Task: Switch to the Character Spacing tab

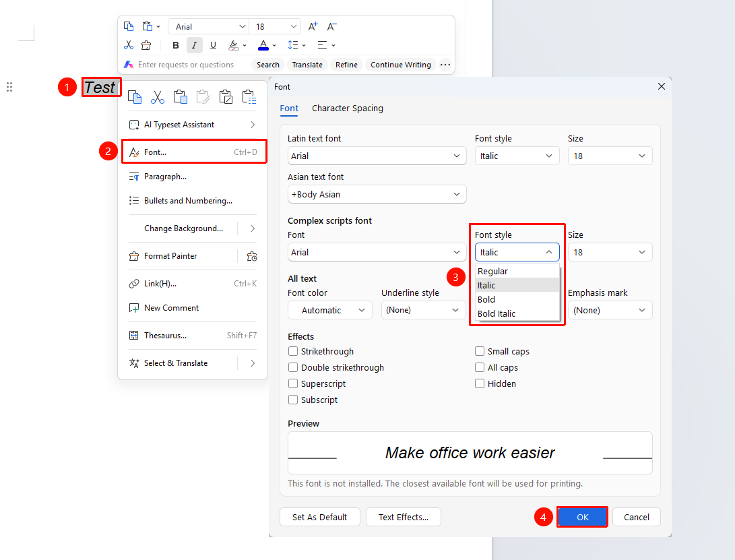Action: [x=348, y=108]
